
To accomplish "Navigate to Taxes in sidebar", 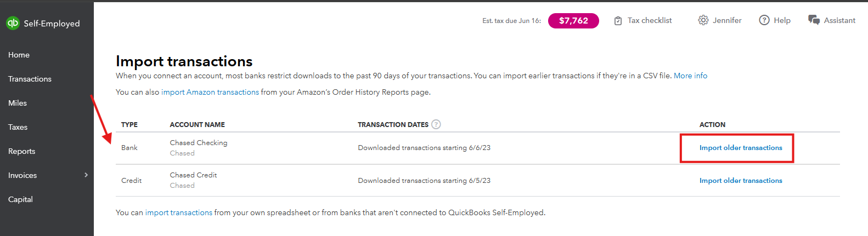I will pyautogui.click(x=18, y=127).
